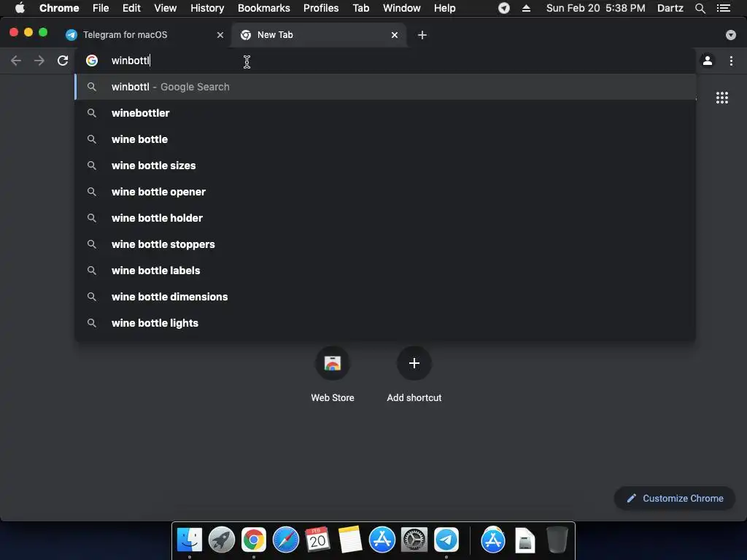Go forward using the forward arrow
This screenshot has height=560, width=747.
39,61
